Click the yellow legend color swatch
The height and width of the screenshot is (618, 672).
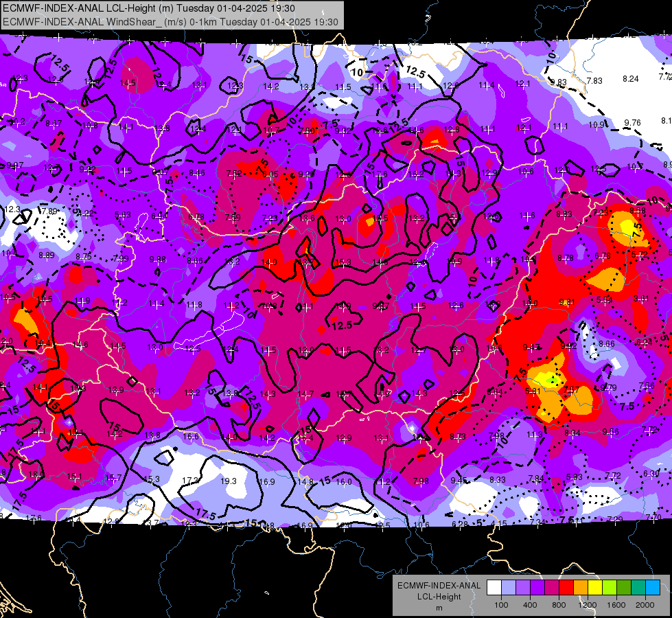pos(595,588)
